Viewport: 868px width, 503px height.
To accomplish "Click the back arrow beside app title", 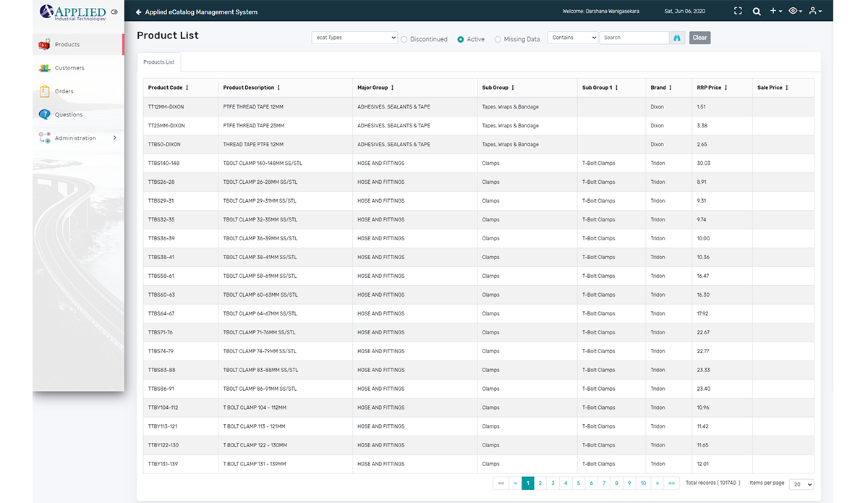I will (139, 12).
